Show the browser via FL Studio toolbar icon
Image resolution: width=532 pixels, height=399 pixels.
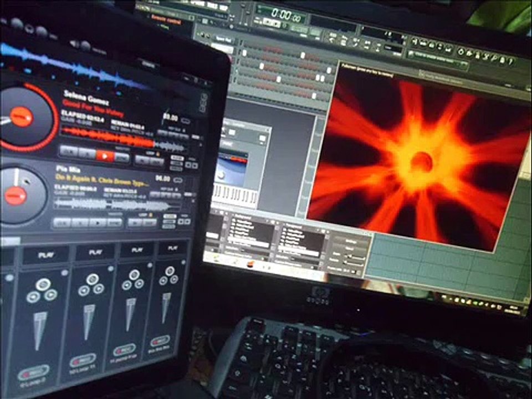(x=439, y=47)
